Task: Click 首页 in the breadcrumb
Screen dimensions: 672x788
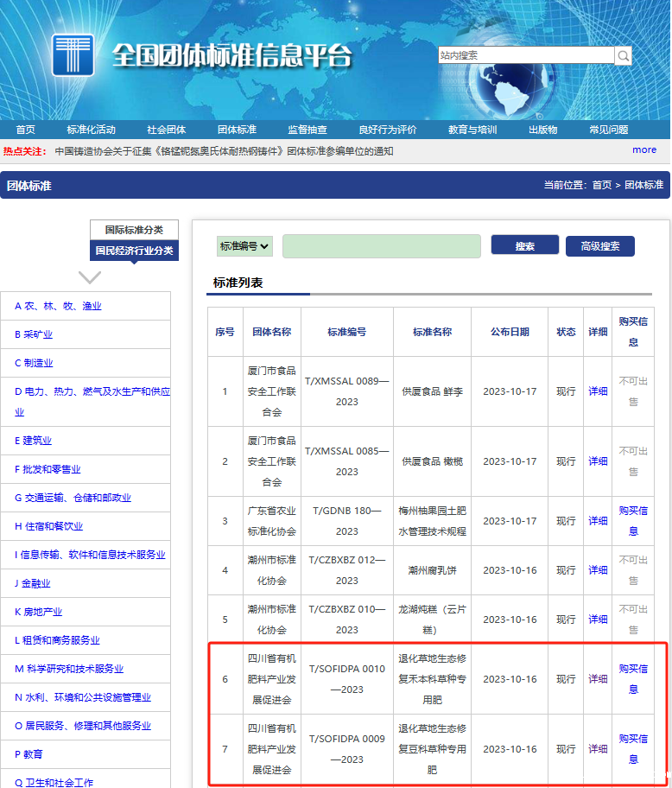Action: click(601, 185)
